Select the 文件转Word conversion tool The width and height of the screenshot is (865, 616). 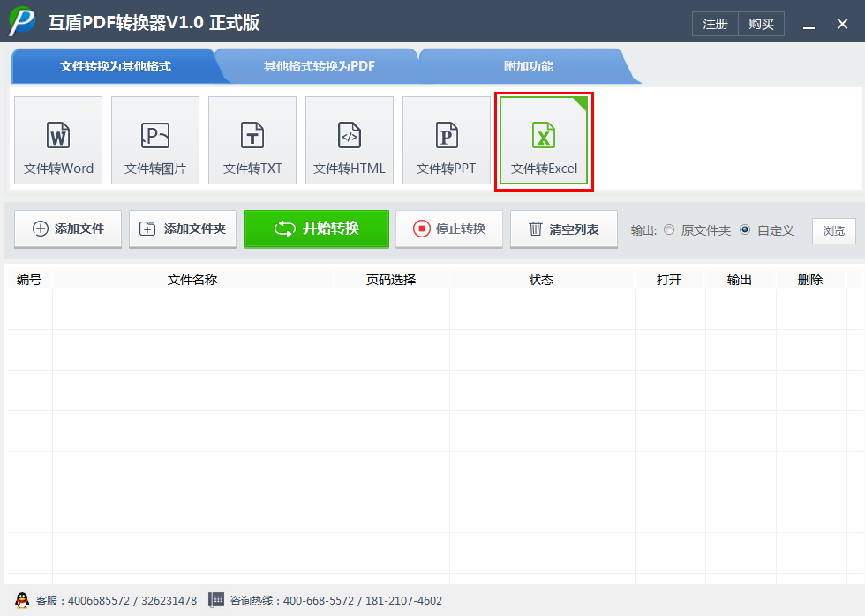coord(57,139)
